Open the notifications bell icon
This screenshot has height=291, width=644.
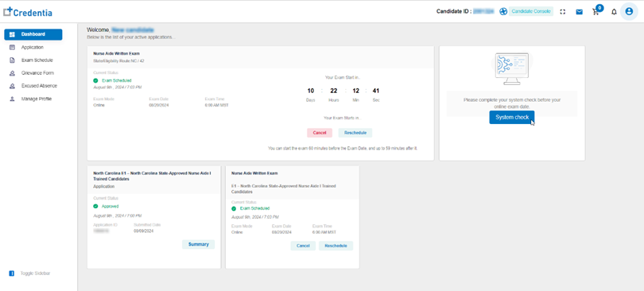coord(614,12)
